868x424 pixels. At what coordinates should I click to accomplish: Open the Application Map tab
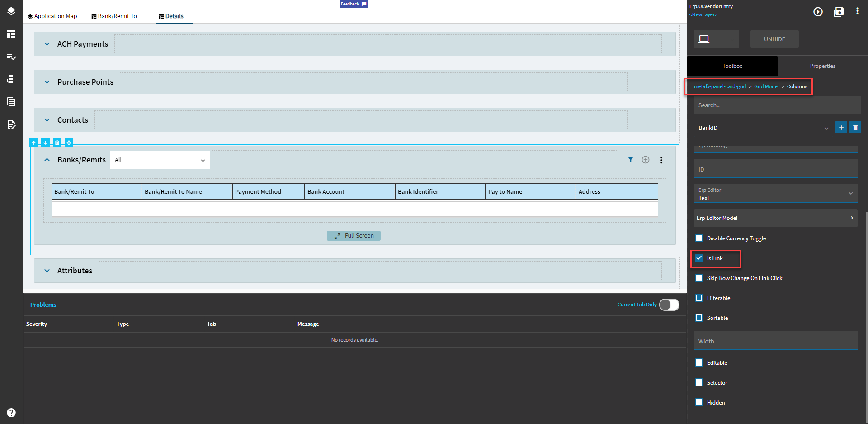(x=52, y=16)
